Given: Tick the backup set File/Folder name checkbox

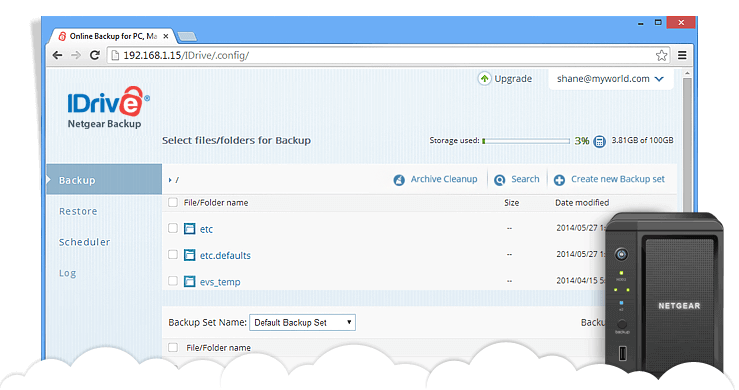Looking at the screenshot, I should [173, 348].
